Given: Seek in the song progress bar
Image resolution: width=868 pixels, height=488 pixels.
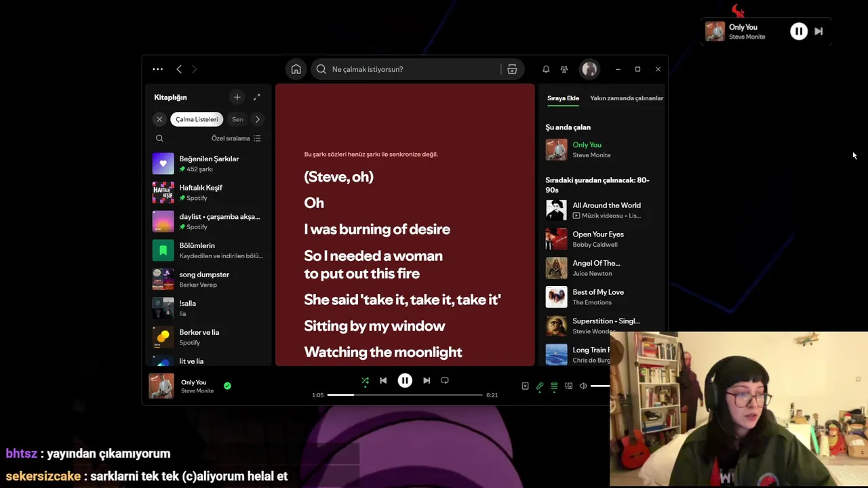Looking at the screenshot, I should (405, 395).
